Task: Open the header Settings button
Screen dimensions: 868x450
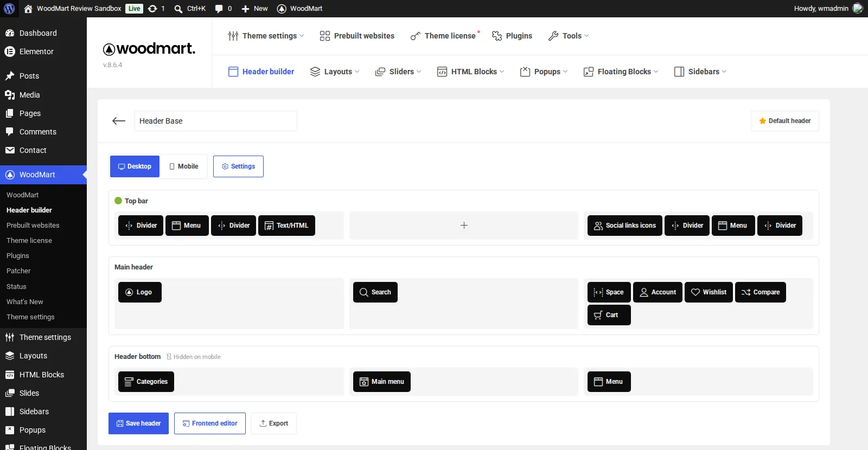Action: [x=238, y=166]
